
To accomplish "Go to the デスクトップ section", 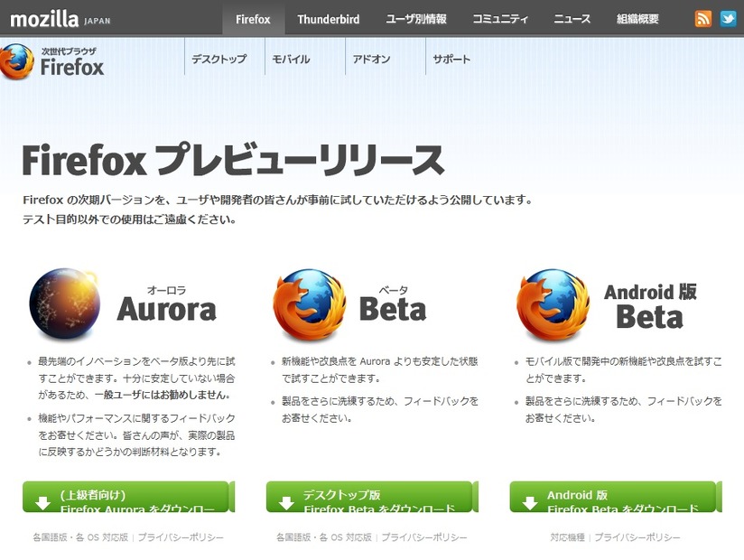I will click(x=219, y=60).
